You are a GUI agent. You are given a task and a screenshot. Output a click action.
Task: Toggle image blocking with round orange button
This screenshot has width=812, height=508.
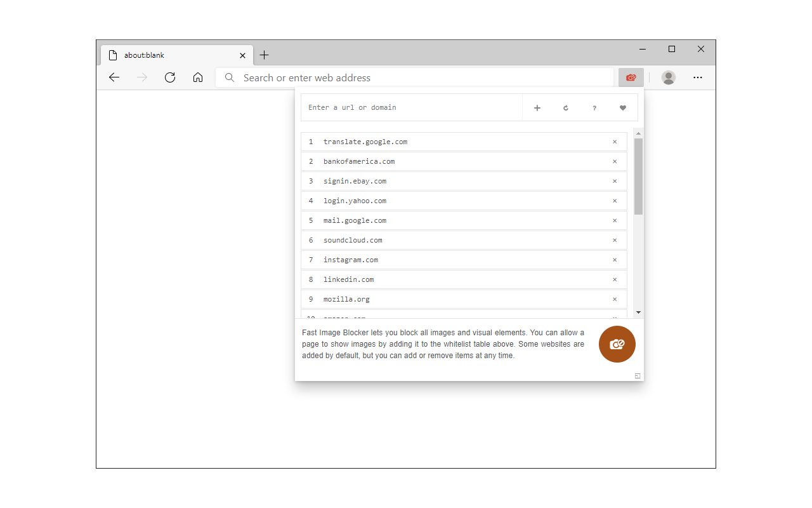pyautogui.click(x=617, y=344)
